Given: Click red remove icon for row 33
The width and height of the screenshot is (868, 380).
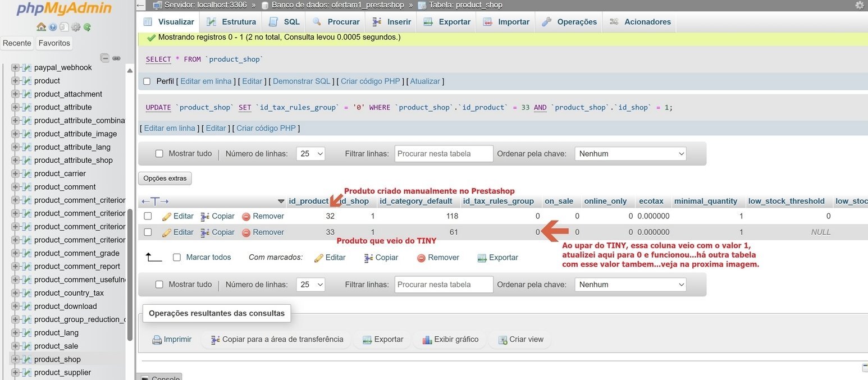Looking at the screenshot, I should tap(246, 232).
